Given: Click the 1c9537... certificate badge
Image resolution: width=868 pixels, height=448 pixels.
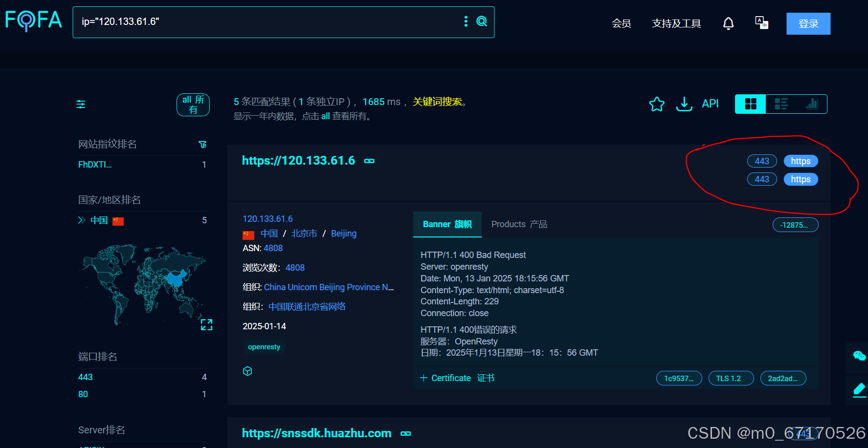Looking at the screenshot, I should pos(679,378).
